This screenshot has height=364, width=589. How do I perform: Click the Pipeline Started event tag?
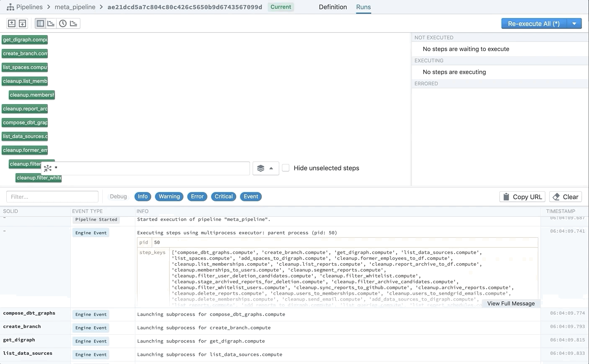pos(96,219)
